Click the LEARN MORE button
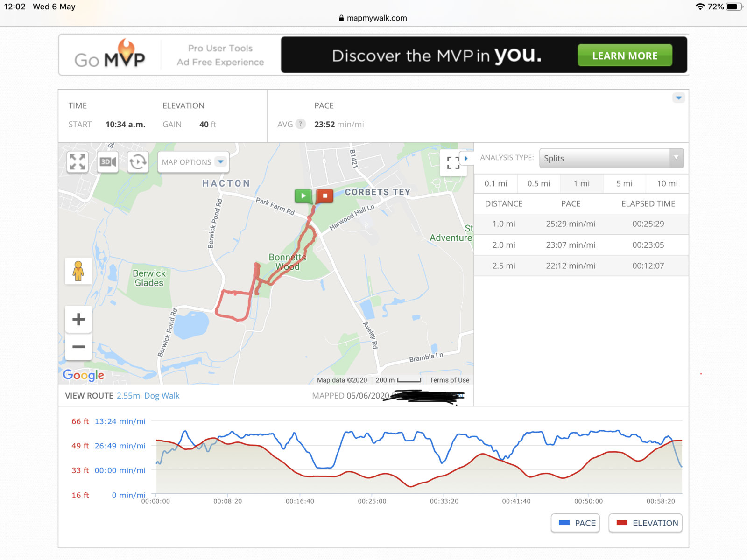The width and height of the screenshot is (747, 560). click(625, 56)
